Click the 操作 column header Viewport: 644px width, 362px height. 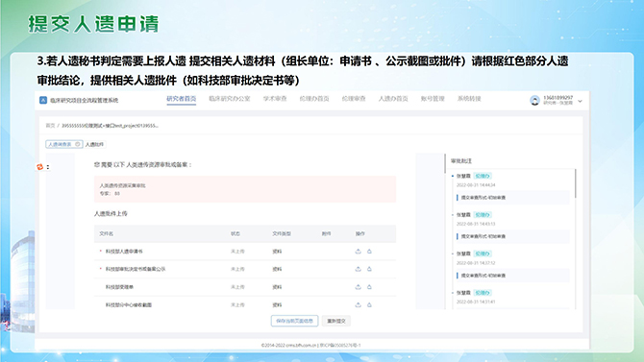pos(360,233)
